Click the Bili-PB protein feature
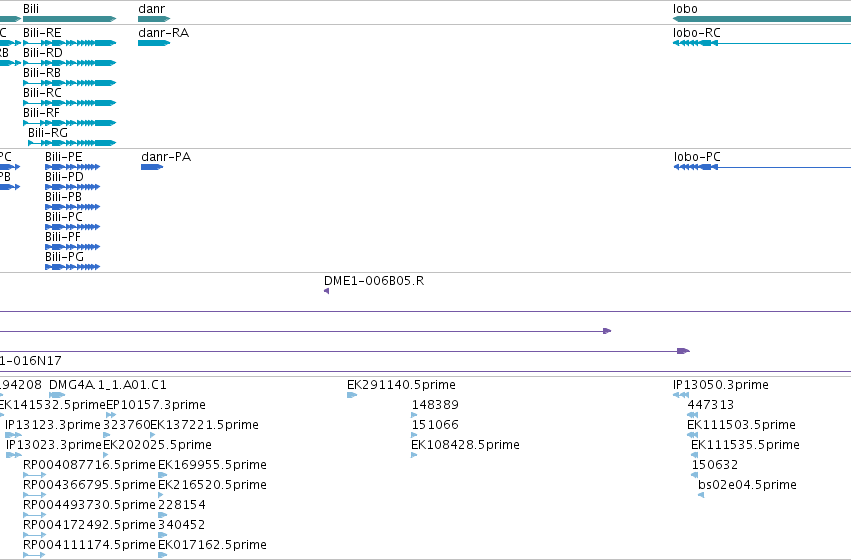This screenshot has height=560, width=851. tap(73, 207)
